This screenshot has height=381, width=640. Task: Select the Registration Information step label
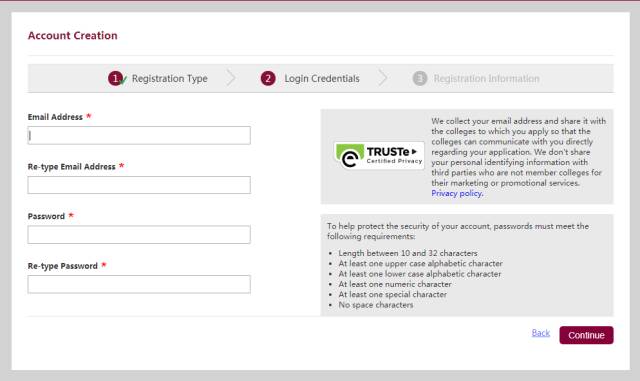click(x=487, y=78)
